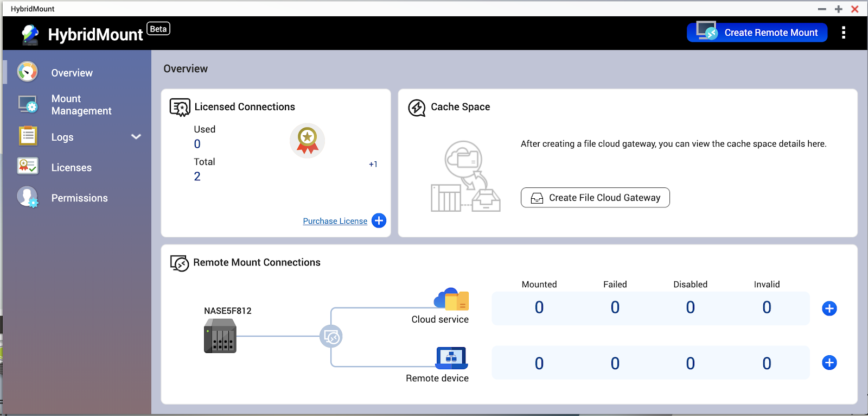Click the NASE5F812 NAS device icon
This screenshot has width=868, height=416.
[x=220, y=336]
